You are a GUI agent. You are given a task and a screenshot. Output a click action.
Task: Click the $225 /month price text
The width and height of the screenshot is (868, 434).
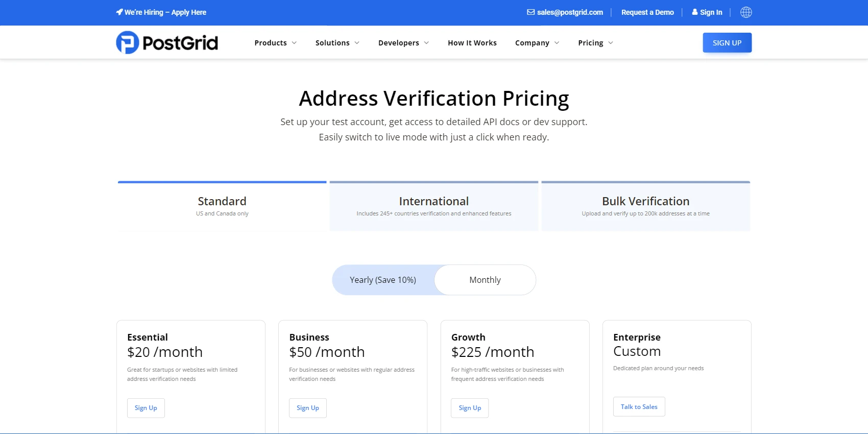coord(493,352)
